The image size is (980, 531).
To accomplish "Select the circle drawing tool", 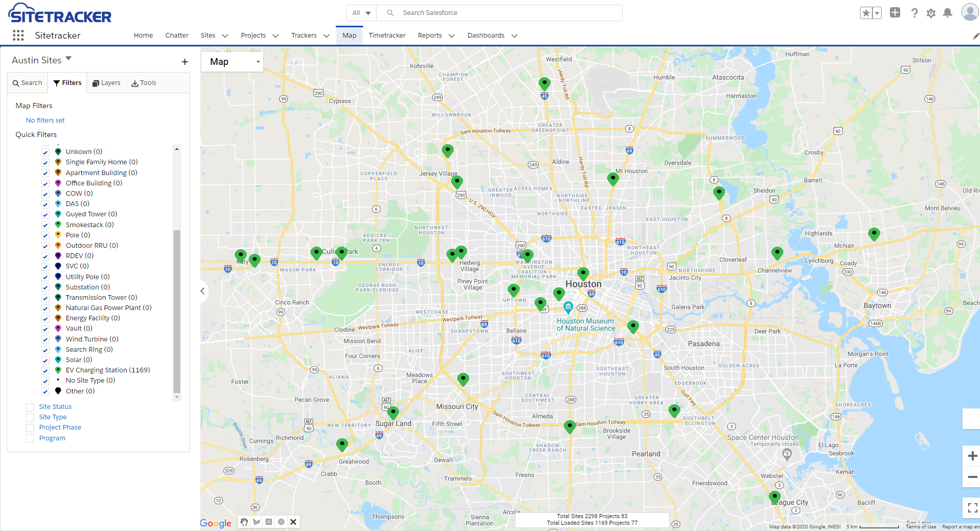I will point(281,522).
